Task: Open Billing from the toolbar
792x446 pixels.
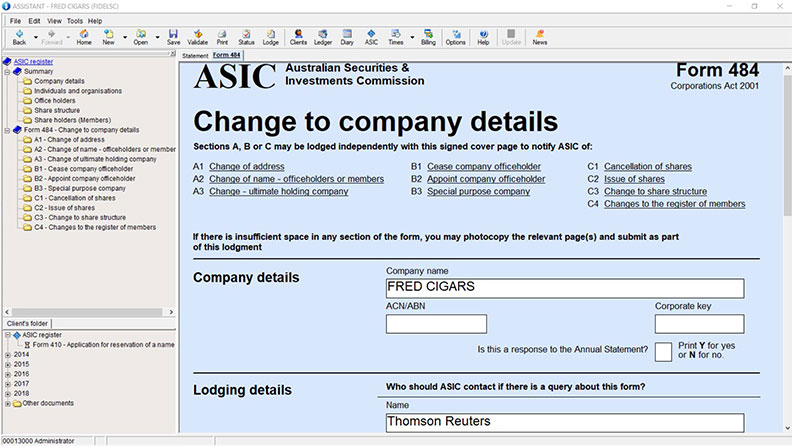Action: point(428,37)
